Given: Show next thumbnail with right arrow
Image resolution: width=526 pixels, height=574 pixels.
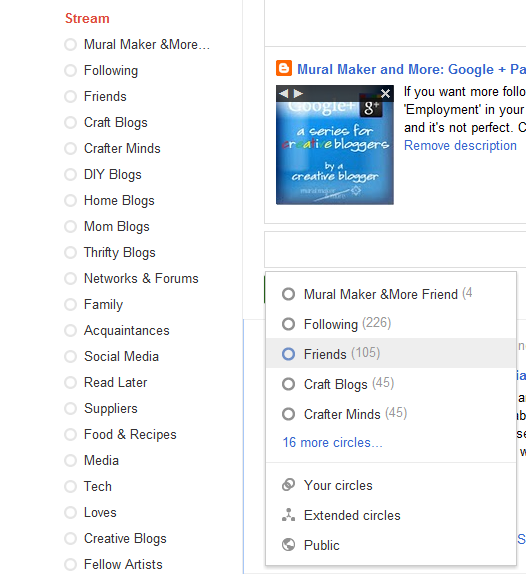Looking at the screenshot, I should coord(298,94).
